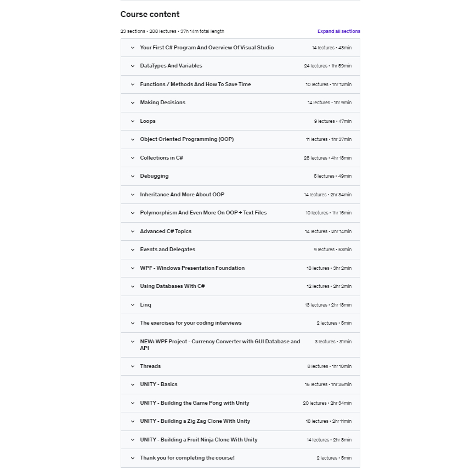Open 'The exercises for your coding interviews'
This screenshot has width=476, height=476.
click(x=190, y=323)
